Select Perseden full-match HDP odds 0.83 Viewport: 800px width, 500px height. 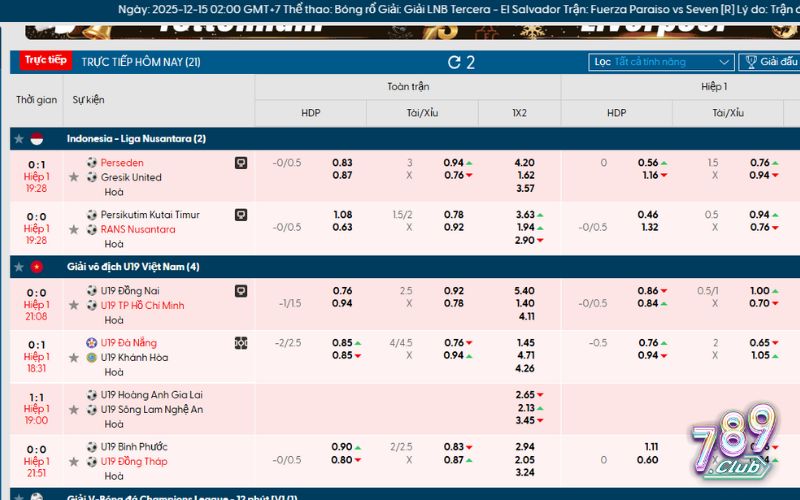pyautogui.click(x=342, y=162)
